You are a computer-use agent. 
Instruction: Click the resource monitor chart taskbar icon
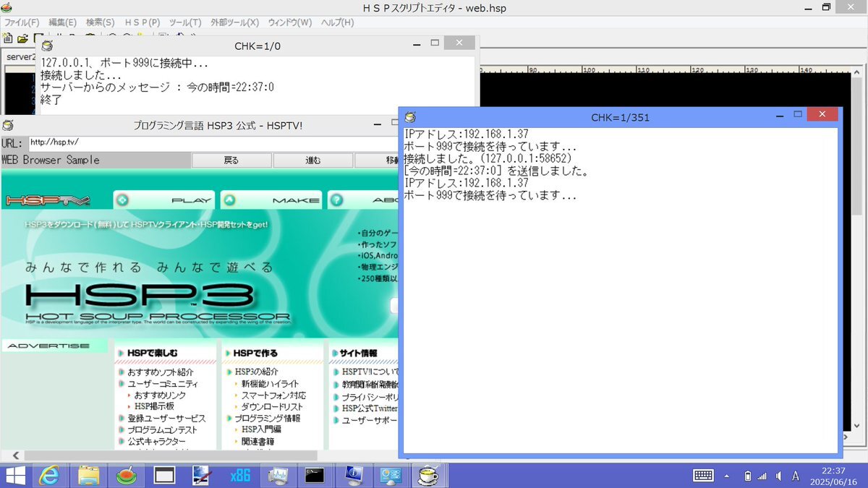[x=278, y=475]
